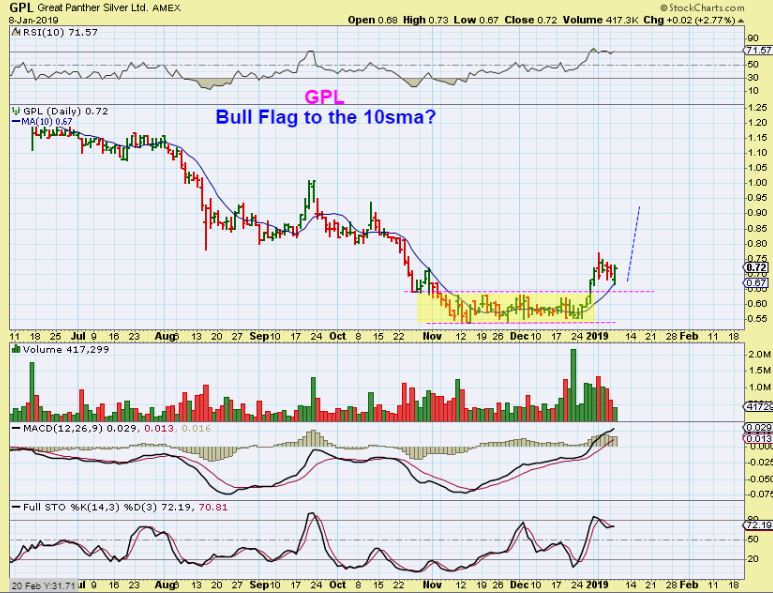Click the '20 Feb Y:31.71' status readout
Image resolution: width=773 pixels, height=593 pixels.
point(43,586)
